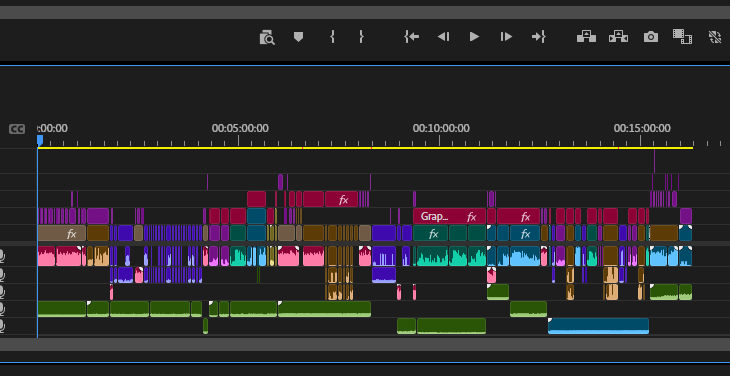Select crimson fx clip right of Grap clip

[x=519, y=216]
